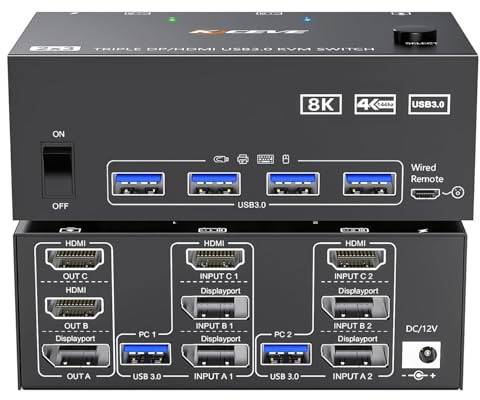Viewport: 480px width, 400px height.
Task: Select the front USB port below the mouse icon
Action: pyautogui.click(x=293, y=184)
